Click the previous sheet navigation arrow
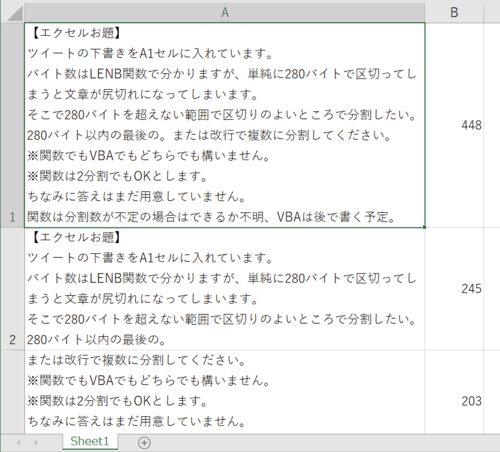 [x=19, y=443]
